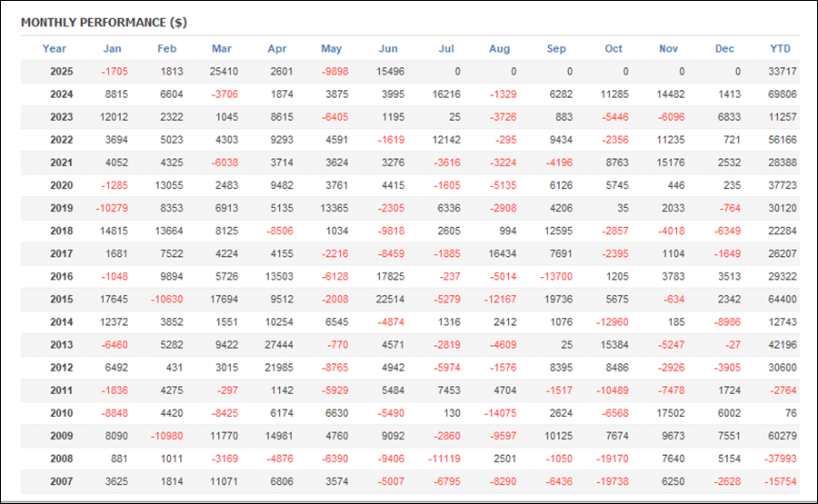
Task: Select the 2019 January value -10279
Action: 112,208
